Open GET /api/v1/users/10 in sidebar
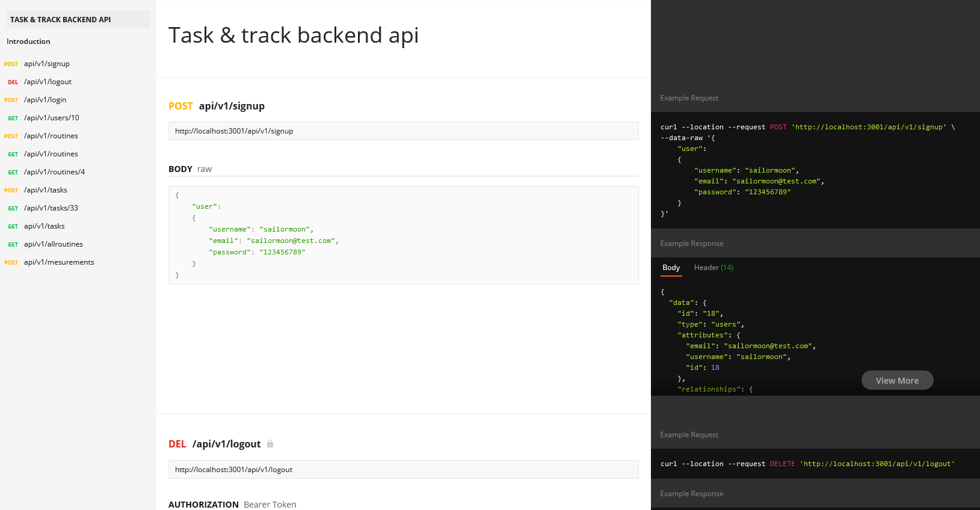Viewport: 980px width, 510px height. 51,118
